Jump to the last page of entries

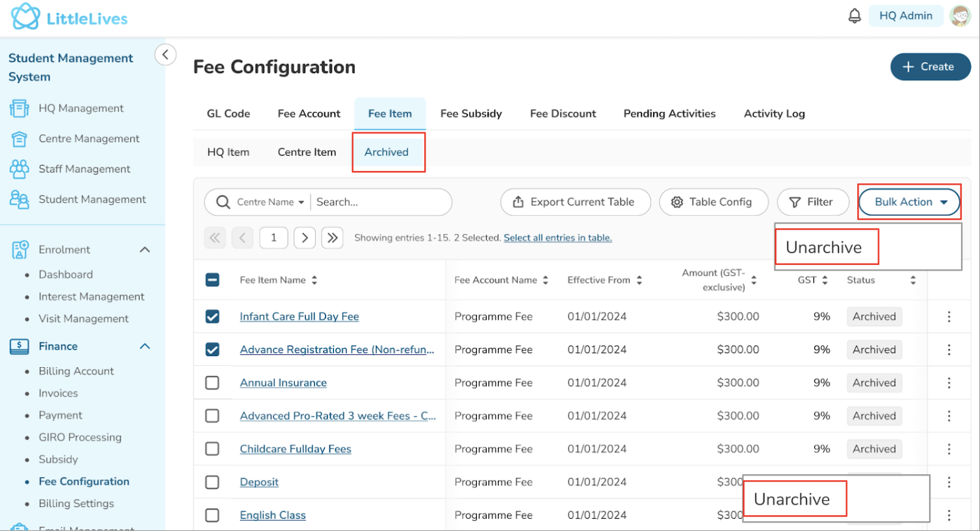(x=332, y=238)
